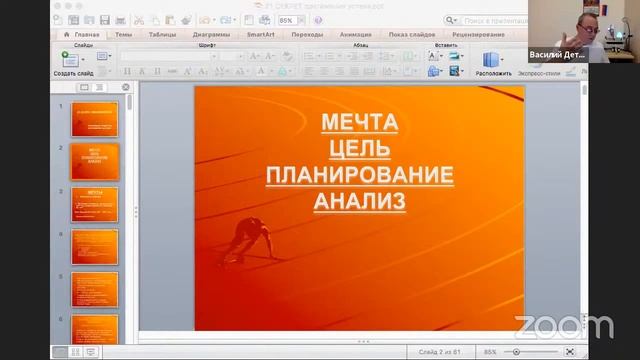
Task: Select slide 1 thumbnail
Action: click(x=95, y=119)
